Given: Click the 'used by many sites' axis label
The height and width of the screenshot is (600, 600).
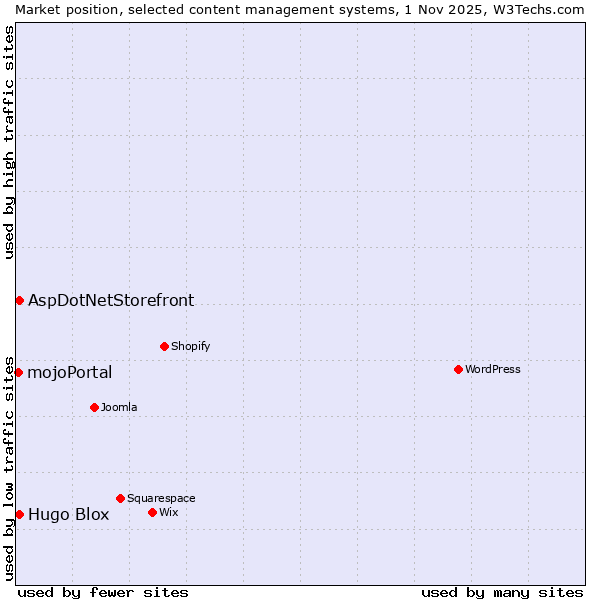Looking at the screenshot, I should (502, 592).
